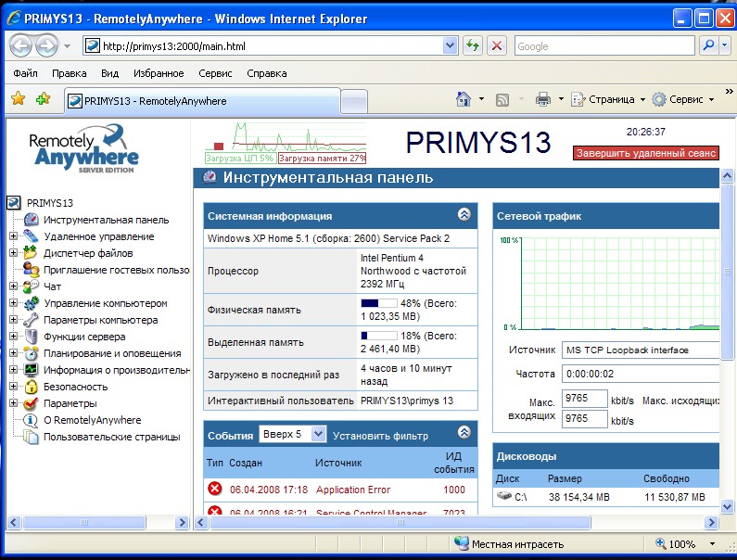Click Завершить удаленный сеанс button
Viewport: 737px width, 560px height.
tap(646, 153)
